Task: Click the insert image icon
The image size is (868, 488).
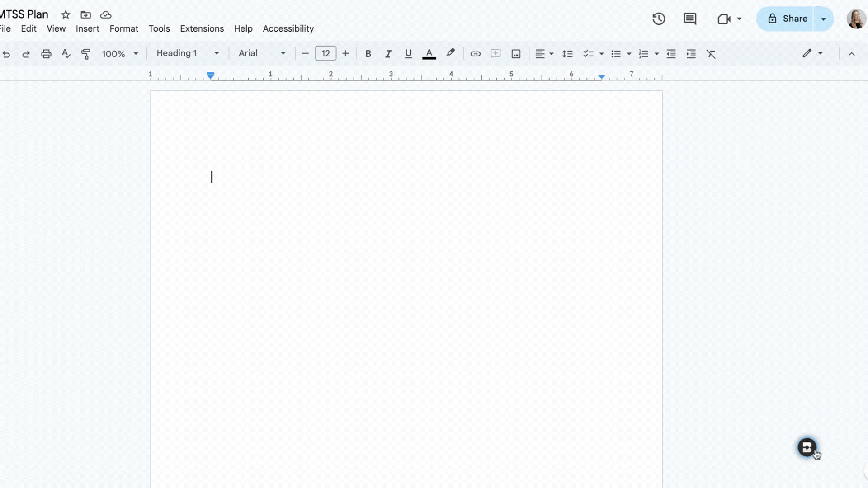Action: coord(516,54)
